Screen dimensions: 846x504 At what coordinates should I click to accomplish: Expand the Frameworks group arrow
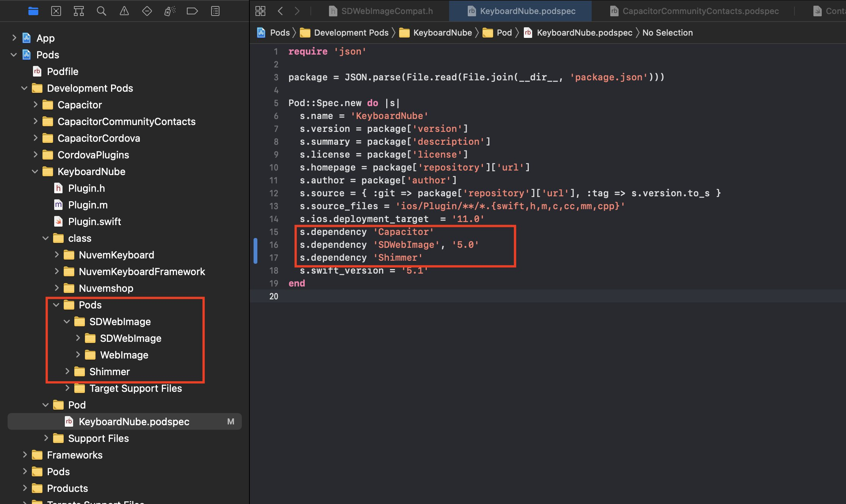[25, 455]
